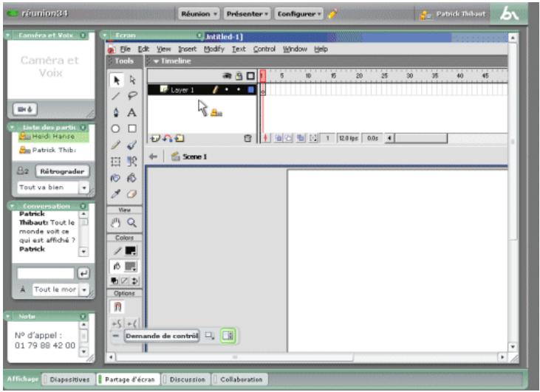The height and width of the screenshot is (392, 540).
Task: Select the Hand tool
Action: point(116,223)
